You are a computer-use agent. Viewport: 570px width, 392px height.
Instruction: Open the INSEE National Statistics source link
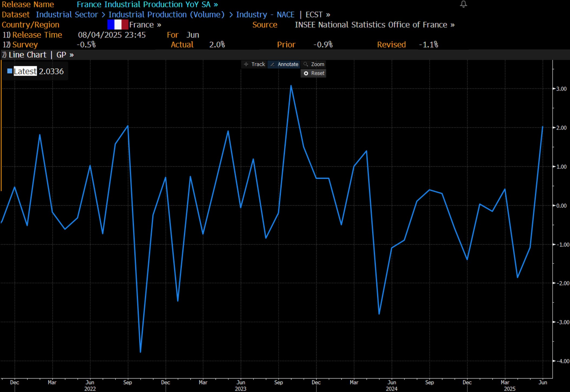tap(374, 25)
